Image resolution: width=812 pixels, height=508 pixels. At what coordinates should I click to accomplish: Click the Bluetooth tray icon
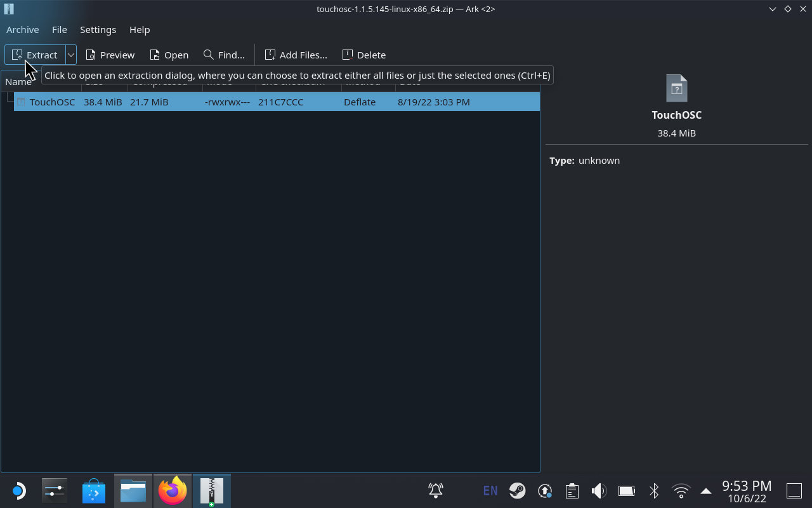654,491
